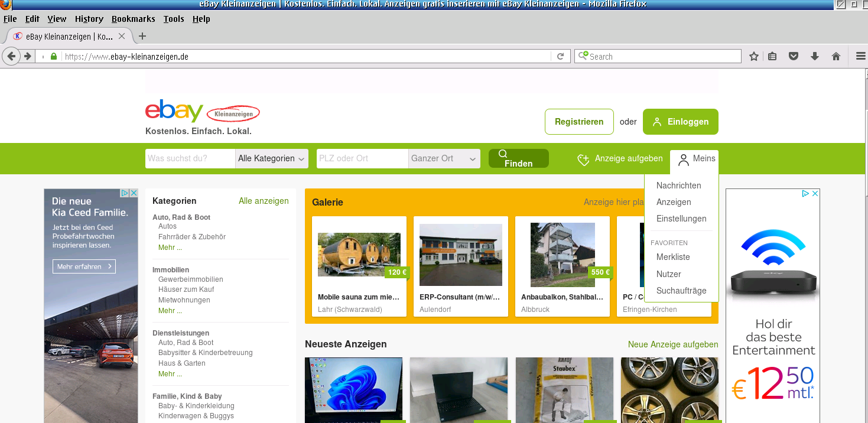This screenshot has width=868, height=423.
Task: Click Mehr erfahren in Kia ad
Action: (84, 266)
